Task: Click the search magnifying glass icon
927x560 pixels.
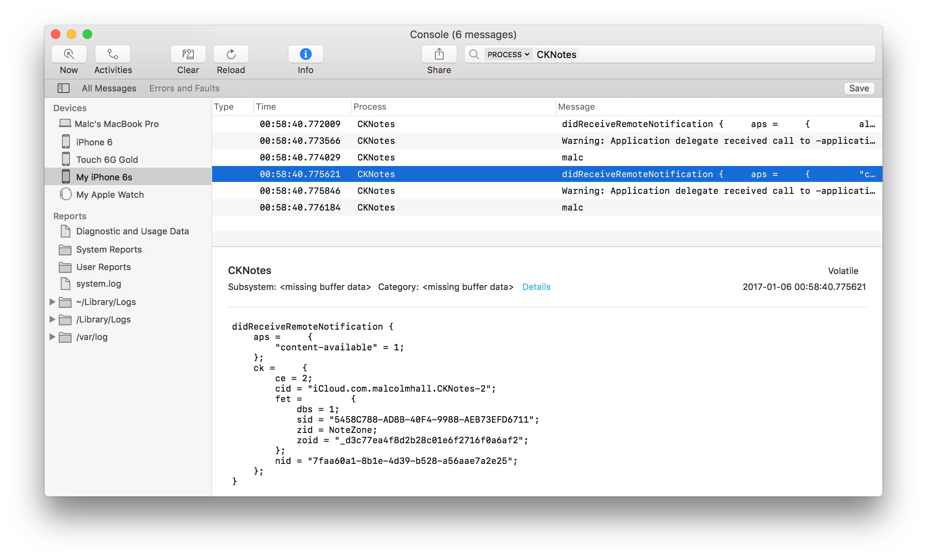Action: click(474, 54)
